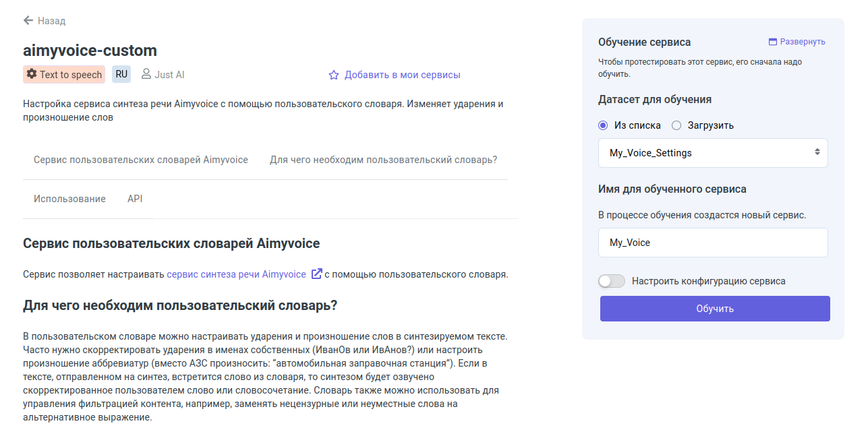
Task: Open the My_Voice_Settings dataset dropdown
Action: pyautogui.click(x=712, y=153)
